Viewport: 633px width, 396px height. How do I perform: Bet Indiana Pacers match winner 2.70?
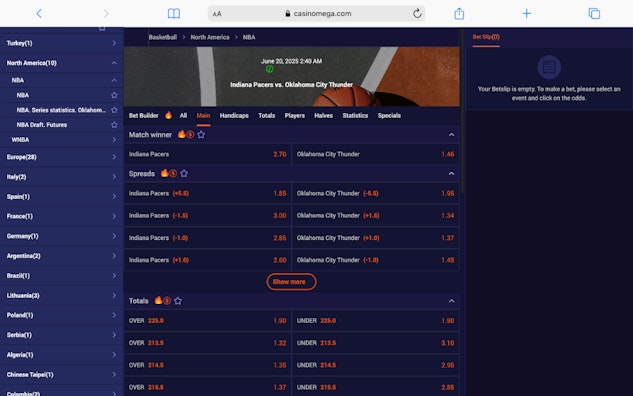[208, 154]
